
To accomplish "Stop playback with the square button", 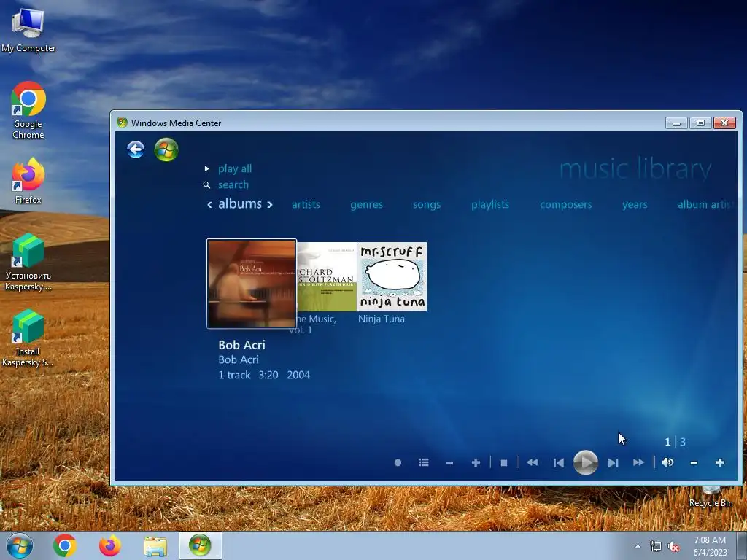I will click(504, 462).
